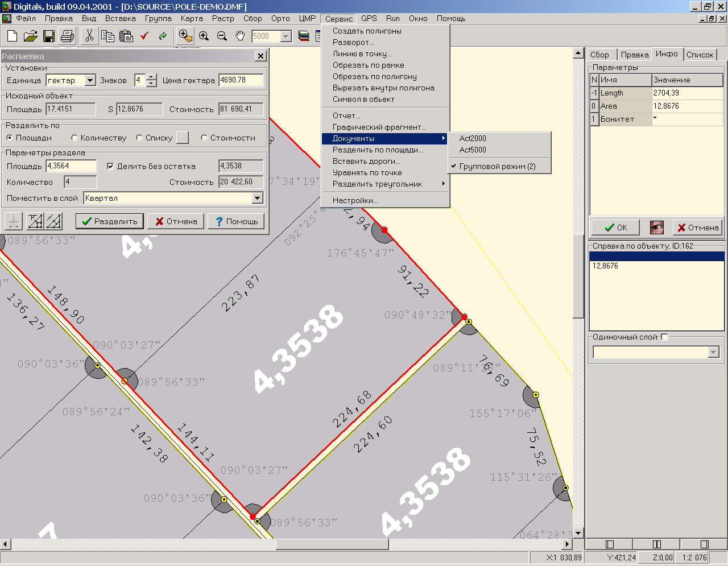This screenshot has width=728, height=566.
Task: Open the layers stack icon in toolbar
Action: pyautogui.click(x=304, y=36)
